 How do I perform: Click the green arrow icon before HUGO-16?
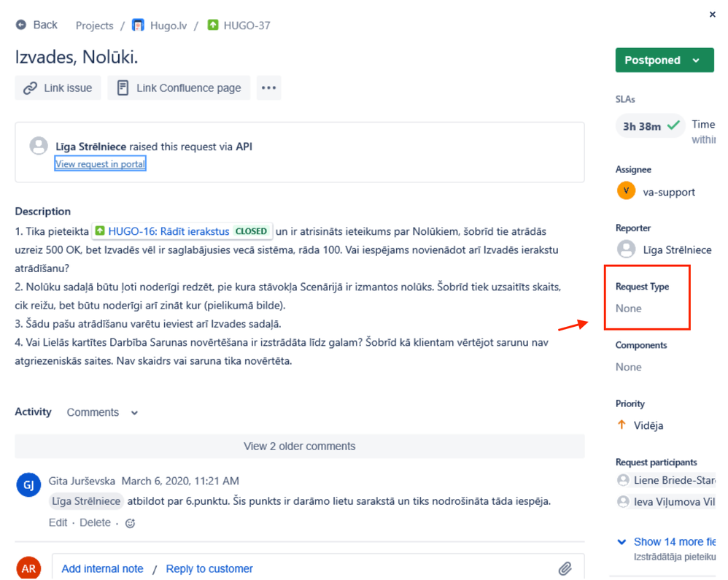(99, 231)
